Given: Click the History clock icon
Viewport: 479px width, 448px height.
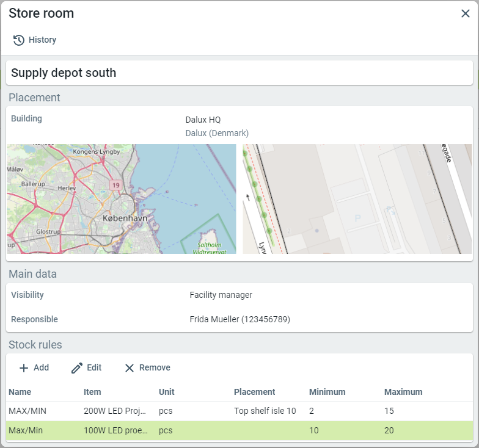Looking at the screenshot, I should point(19,40).
